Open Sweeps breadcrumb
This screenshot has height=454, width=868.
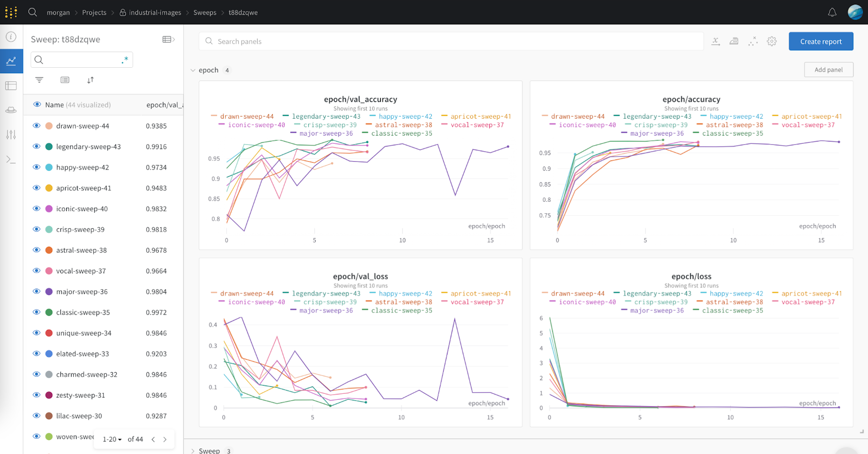point(205,12)
